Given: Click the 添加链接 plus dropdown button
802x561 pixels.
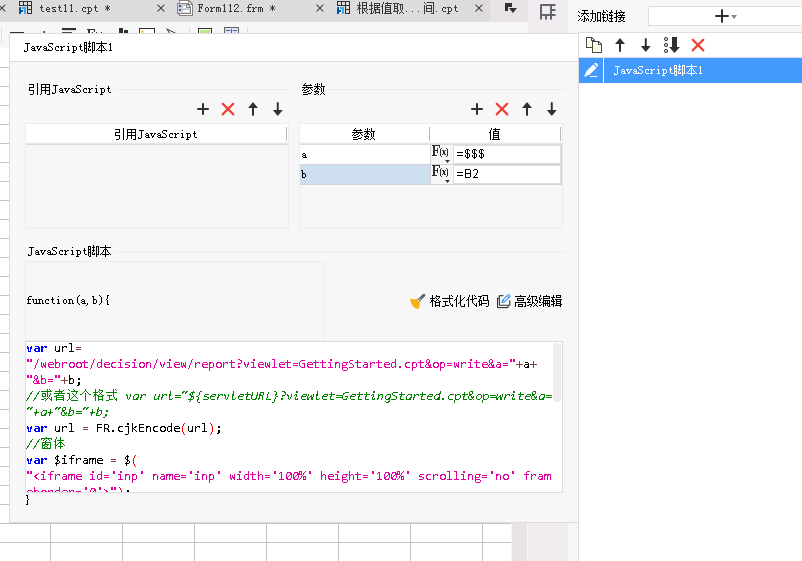Looking at the screenshot, I should click(725, 16).
